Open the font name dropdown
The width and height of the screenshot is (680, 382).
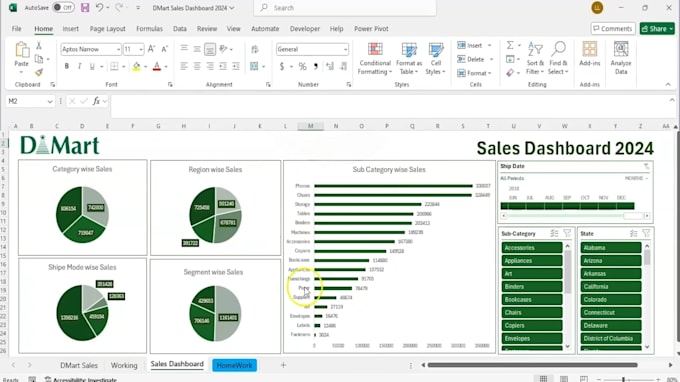coord(118,49)
